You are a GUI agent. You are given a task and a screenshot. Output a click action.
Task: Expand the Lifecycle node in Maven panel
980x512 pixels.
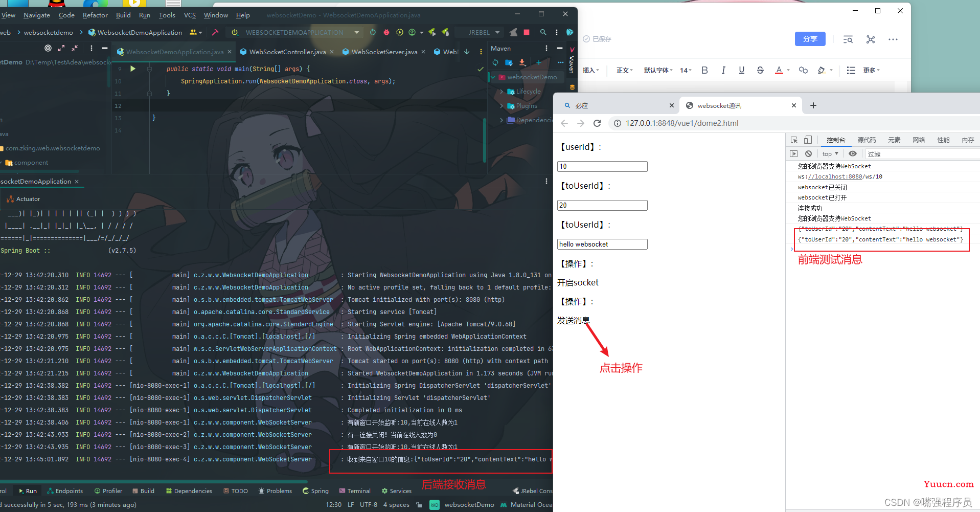click(x=502, y=92)
